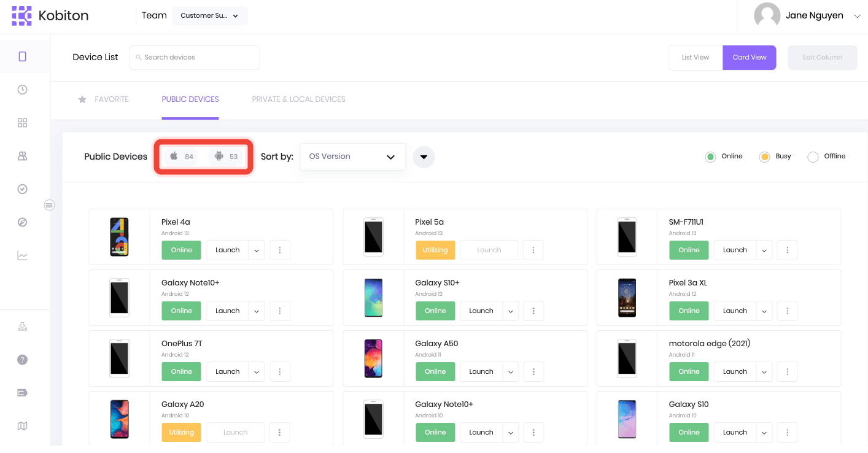Click the Utilizing badge for Galaxy A20
The image size is (868, 453).
coord(182,432)
